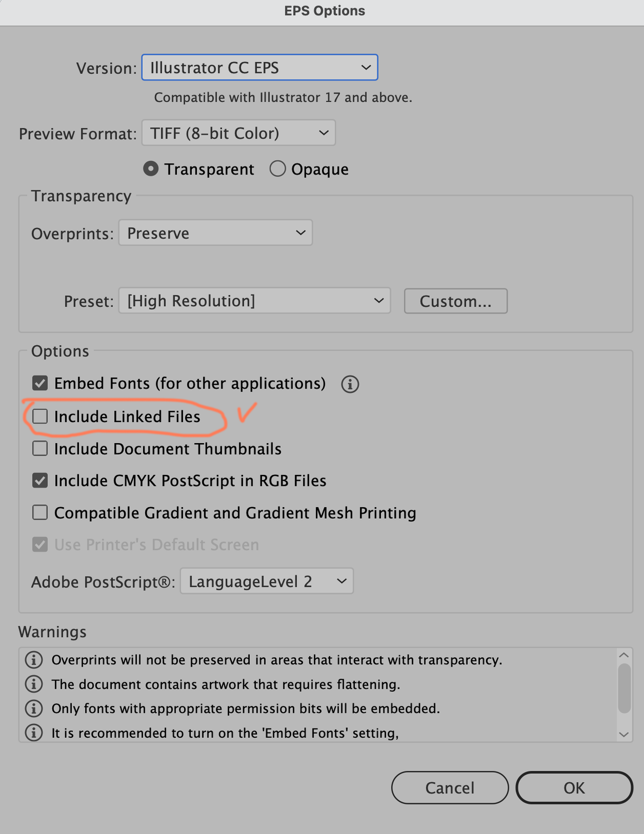Click the Cancel button
The height and width of the screenshot is (834, 644).
[x=449, y=788]
